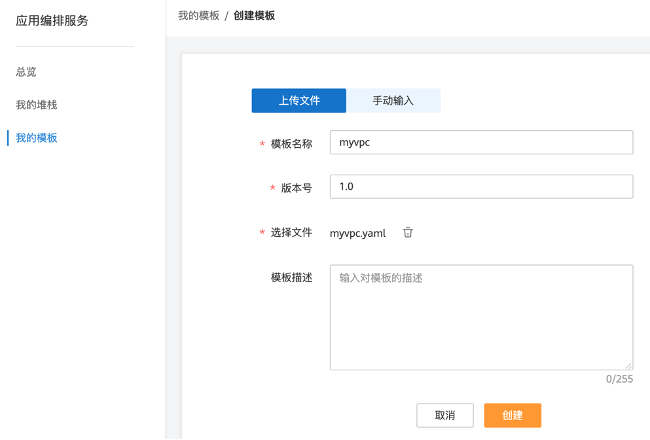The image size is (650, 440).
Task: Click the 0/255 character counter
Action: (x=619, y=379)
